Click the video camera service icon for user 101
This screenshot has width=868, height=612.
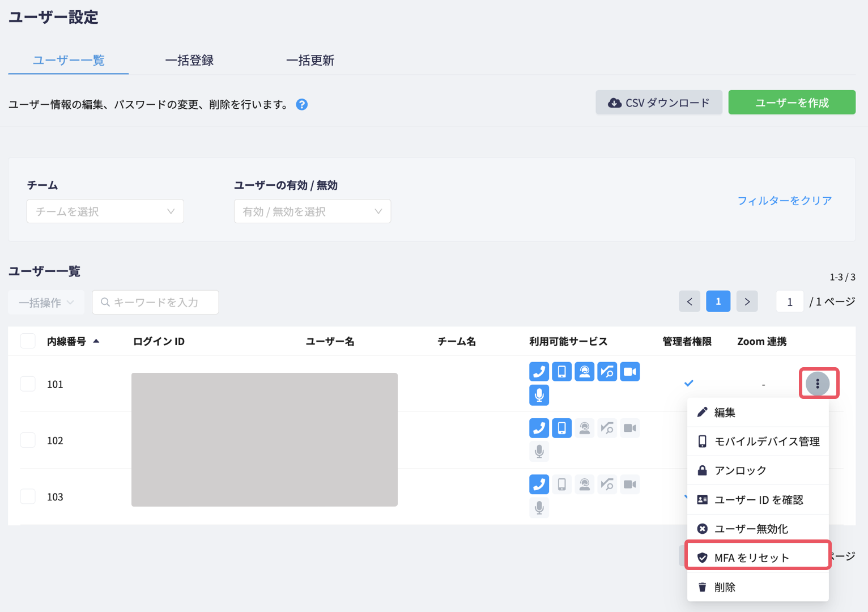click(x=629, y=372)
